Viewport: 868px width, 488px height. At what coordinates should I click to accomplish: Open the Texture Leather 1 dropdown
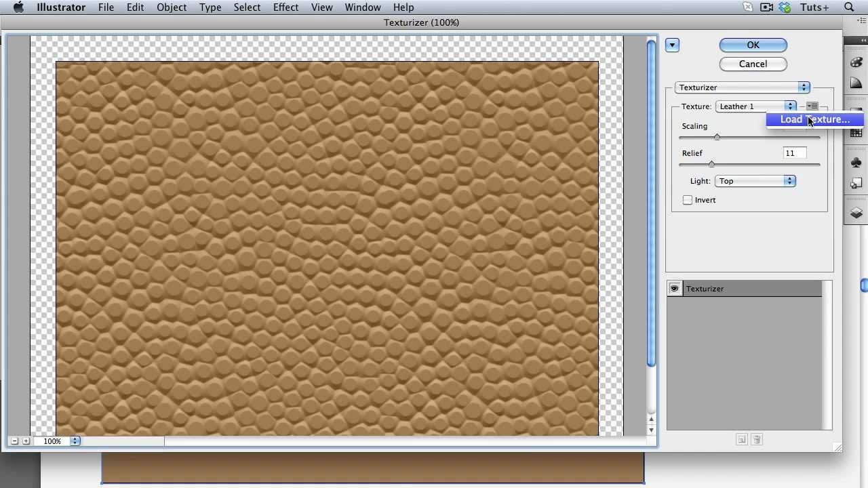(x=755, y=106)
